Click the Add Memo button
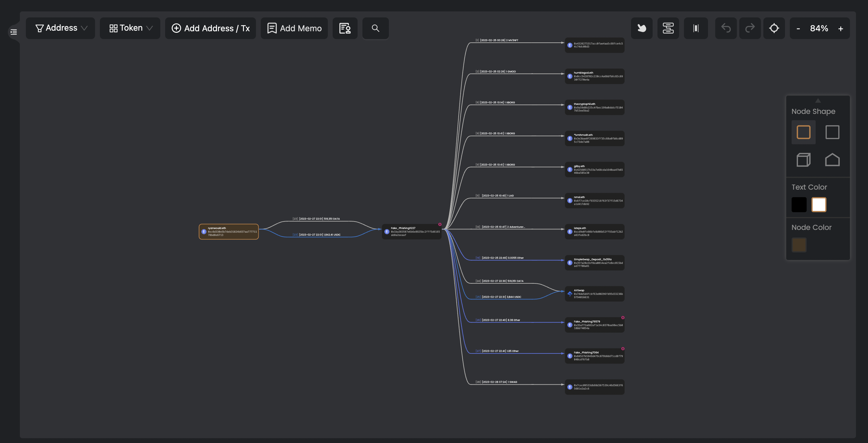 294,28
